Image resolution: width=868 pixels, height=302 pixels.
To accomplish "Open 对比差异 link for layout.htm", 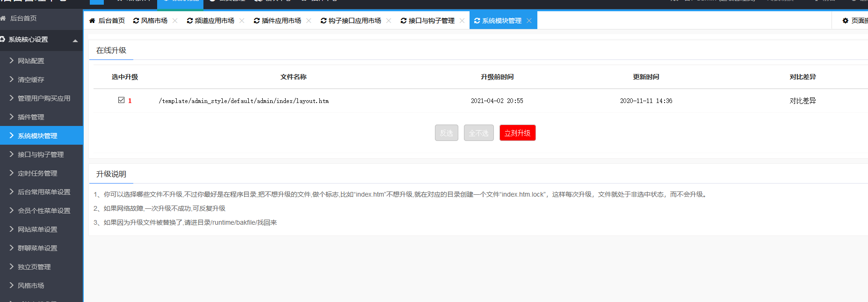I will point(803,101).
